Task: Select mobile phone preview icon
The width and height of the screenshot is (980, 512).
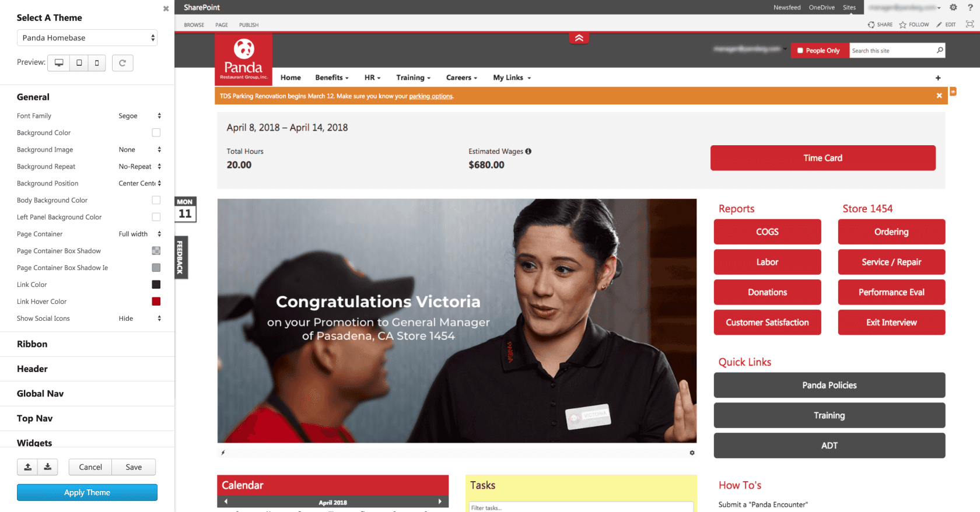Action: (x=97, y=63)
